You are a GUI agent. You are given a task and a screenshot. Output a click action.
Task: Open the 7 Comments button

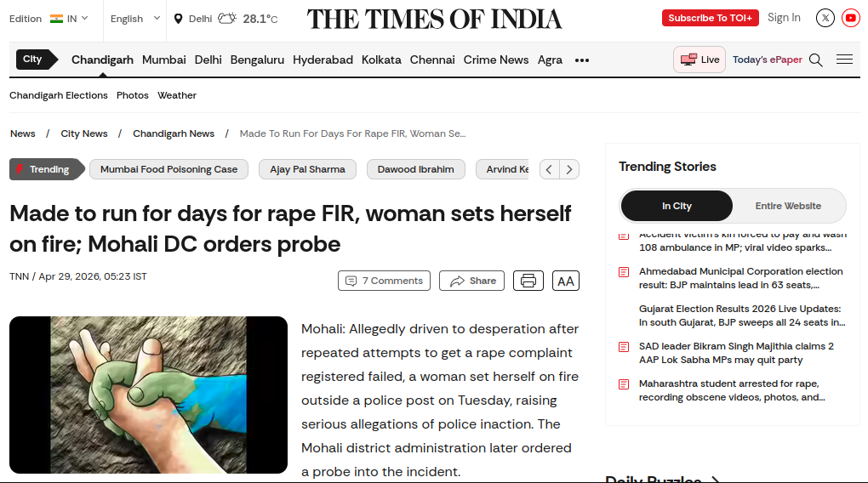coord(384,281)
